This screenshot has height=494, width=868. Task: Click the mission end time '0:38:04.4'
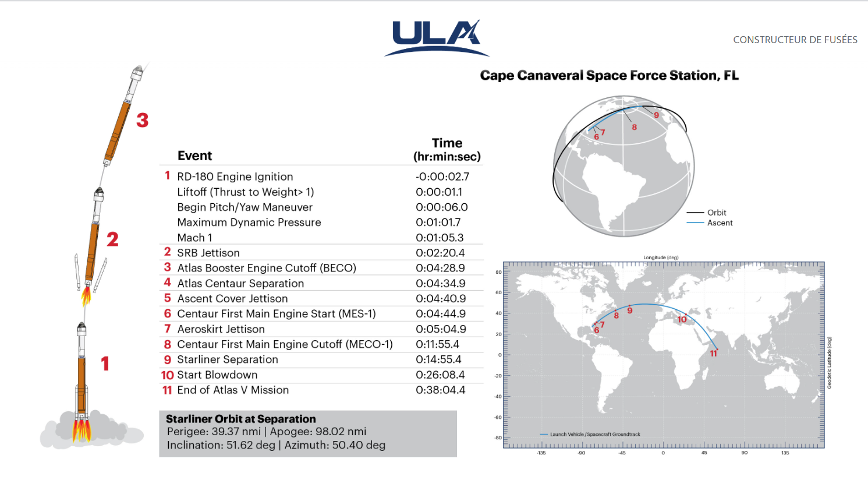pyautogui.click(x=440, y=390)
